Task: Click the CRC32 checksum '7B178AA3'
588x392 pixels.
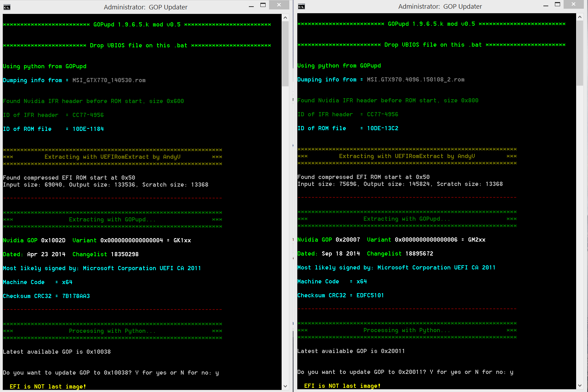Action: tap(76, 296)
